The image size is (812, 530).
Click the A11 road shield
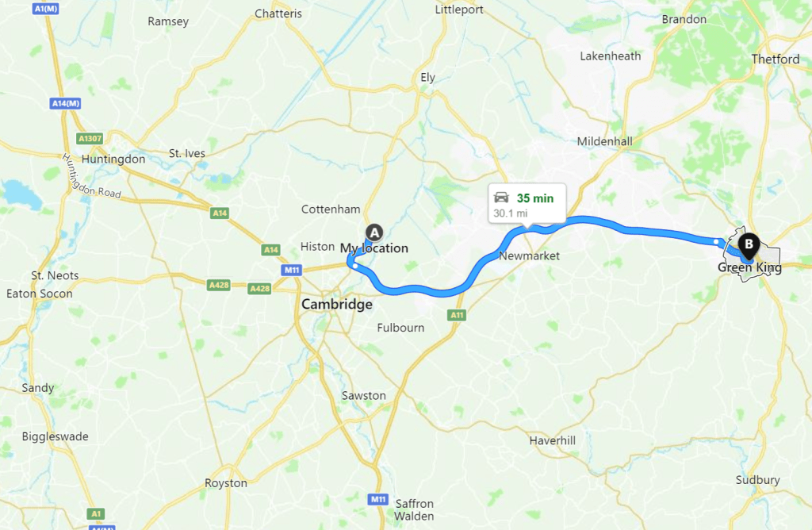tap(457, 315)
